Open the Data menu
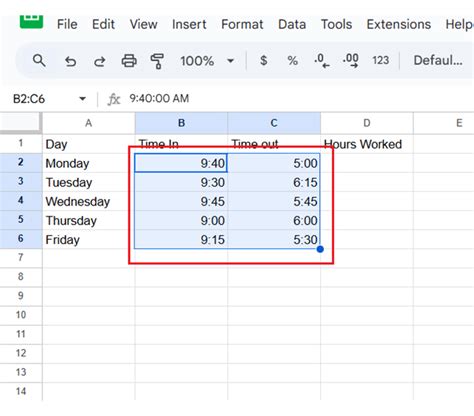 click(292, 24)
